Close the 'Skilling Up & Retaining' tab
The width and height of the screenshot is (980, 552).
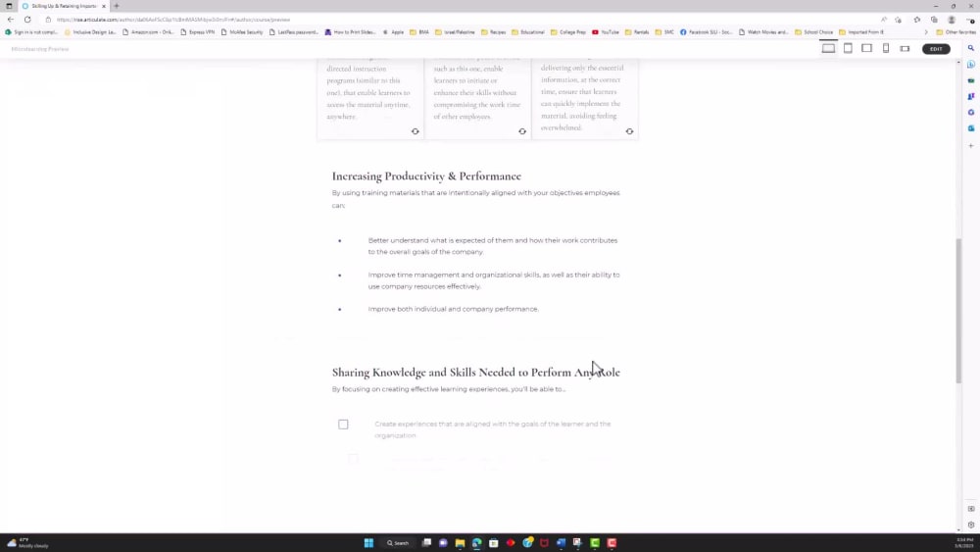(x=104, y=6)
